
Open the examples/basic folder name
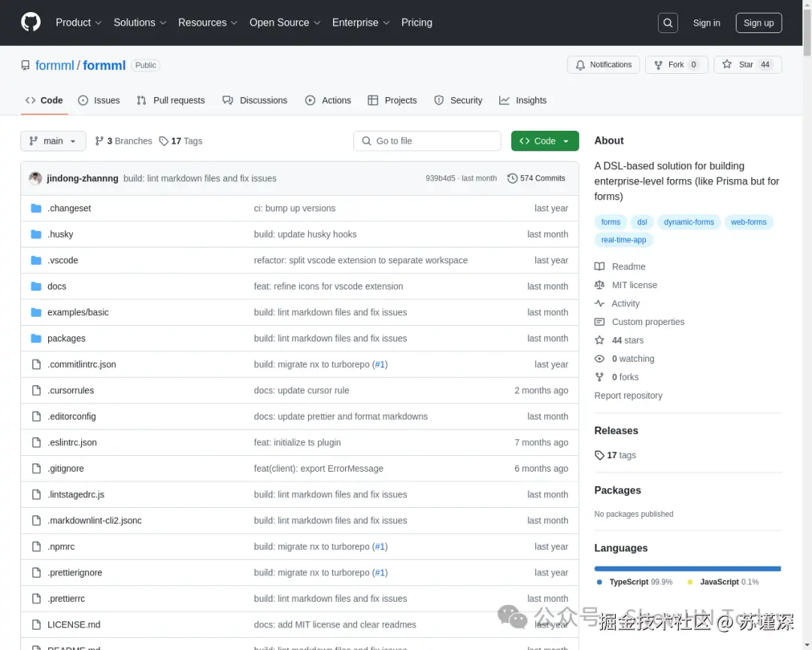(78, 312)
